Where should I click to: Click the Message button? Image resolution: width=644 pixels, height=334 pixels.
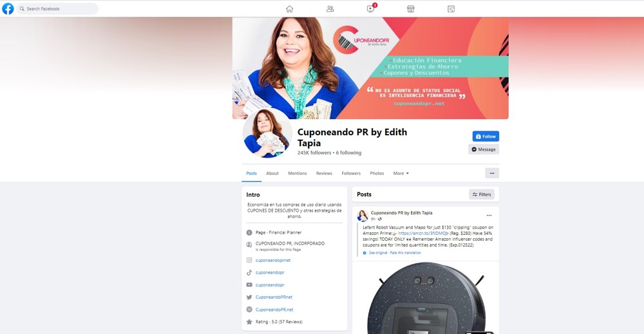[x=484, y=149]
